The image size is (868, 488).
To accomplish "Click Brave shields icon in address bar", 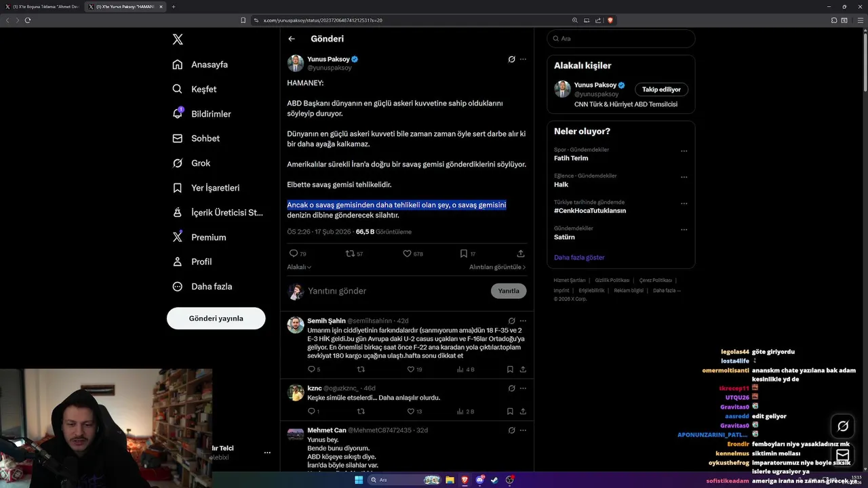I will click(x=610, y=20).
